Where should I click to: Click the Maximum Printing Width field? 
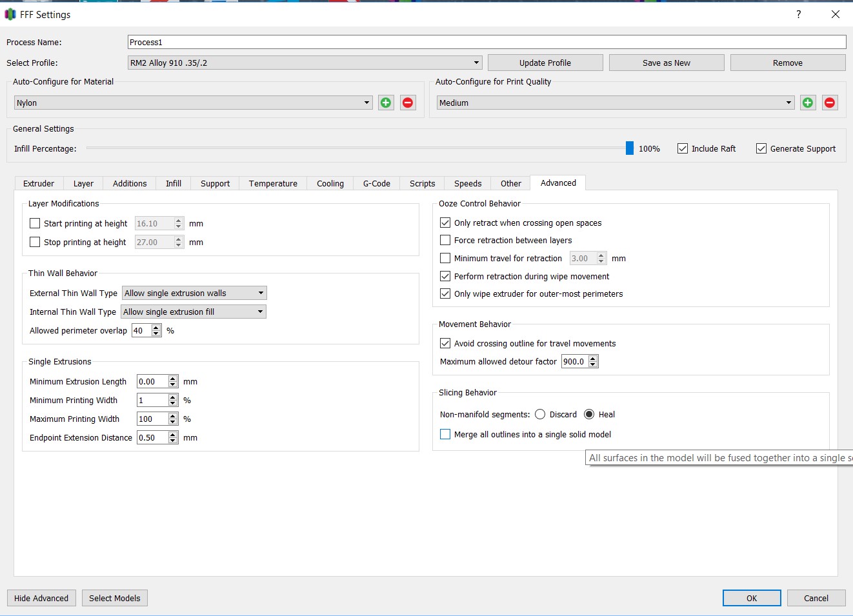(152, 419)
